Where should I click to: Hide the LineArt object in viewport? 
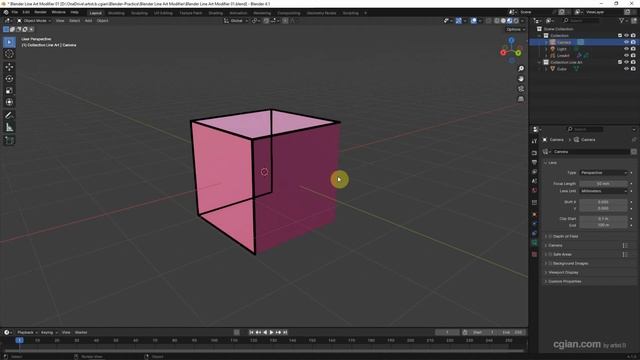pyautogui.click(x=626, y=56)
